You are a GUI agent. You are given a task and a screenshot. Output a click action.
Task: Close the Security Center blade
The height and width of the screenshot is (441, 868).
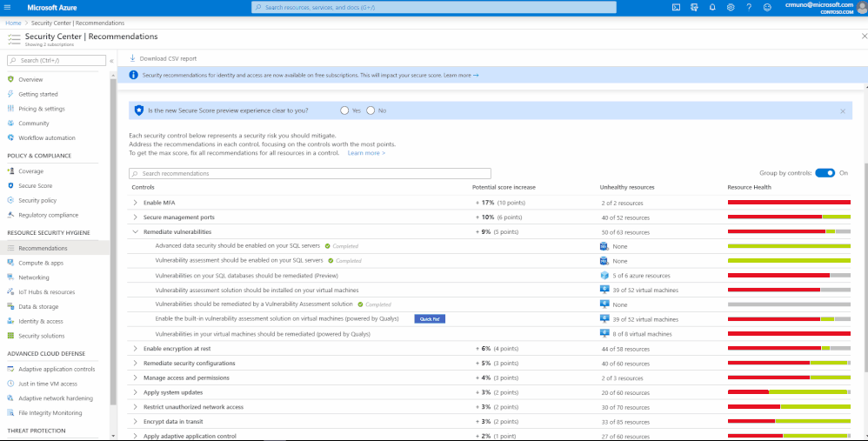(865, 36)
